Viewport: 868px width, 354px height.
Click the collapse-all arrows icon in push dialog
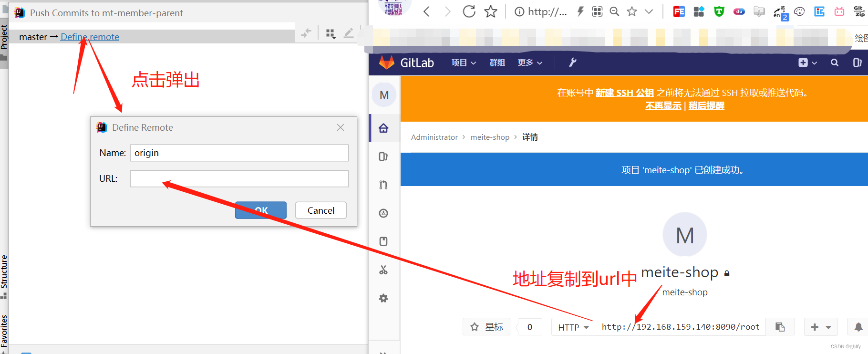tap(306, 33)
